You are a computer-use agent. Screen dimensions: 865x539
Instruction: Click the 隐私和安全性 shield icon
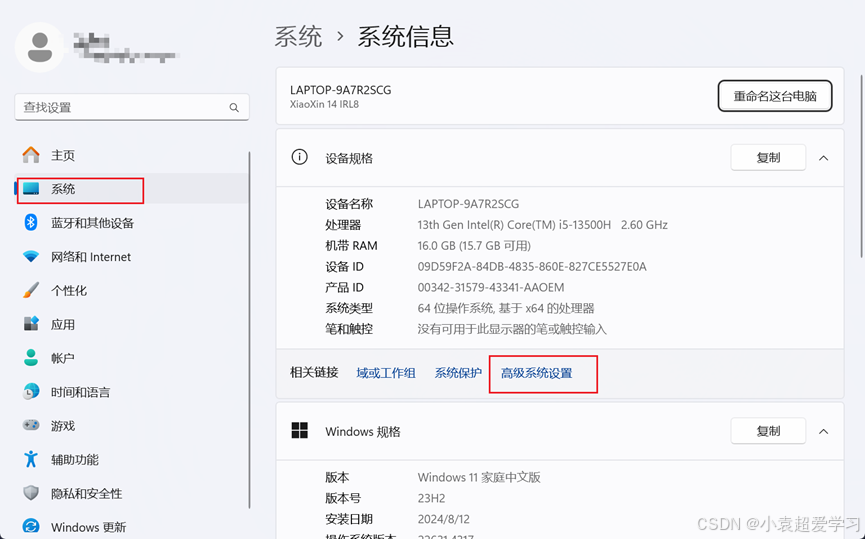click(x=31, y=493)
